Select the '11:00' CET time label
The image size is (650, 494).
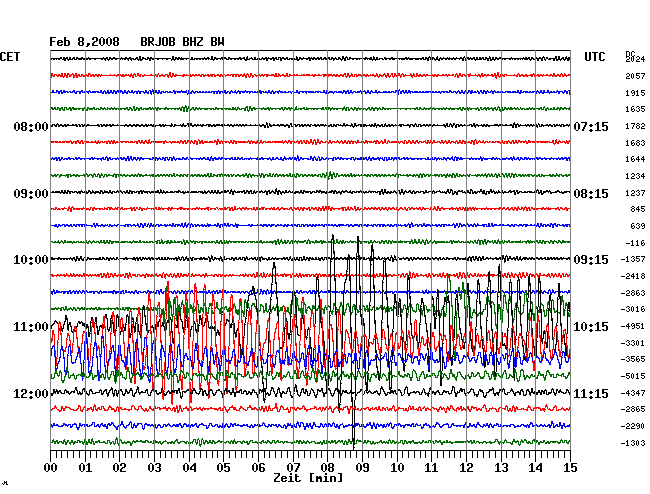coord(31,327)
